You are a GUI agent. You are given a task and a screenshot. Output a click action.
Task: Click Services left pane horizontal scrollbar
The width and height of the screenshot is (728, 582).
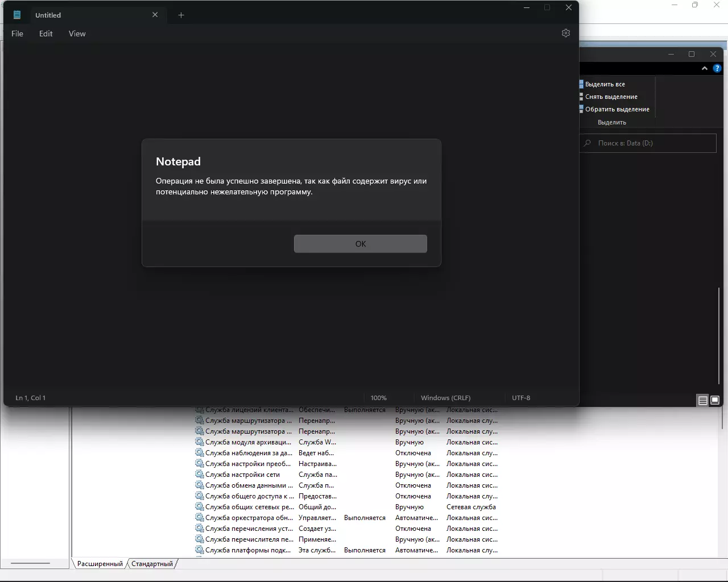(x=31, y=563)
